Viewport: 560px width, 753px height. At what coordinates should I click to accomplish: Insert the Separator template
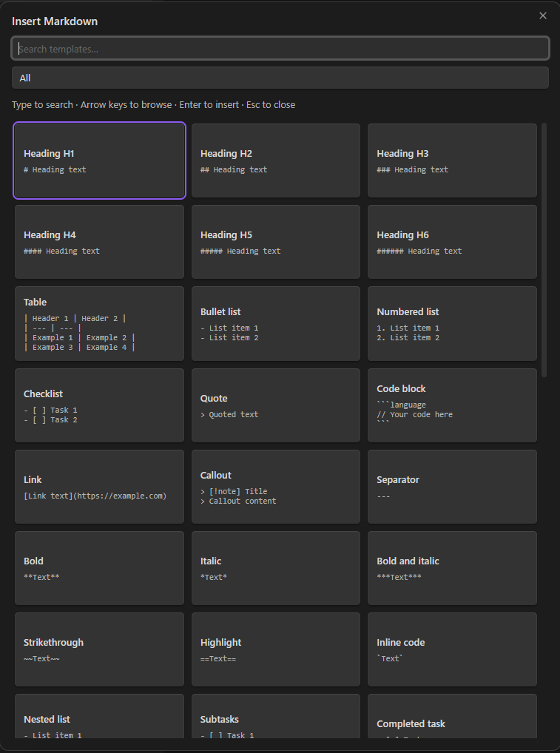pos(452,487)
